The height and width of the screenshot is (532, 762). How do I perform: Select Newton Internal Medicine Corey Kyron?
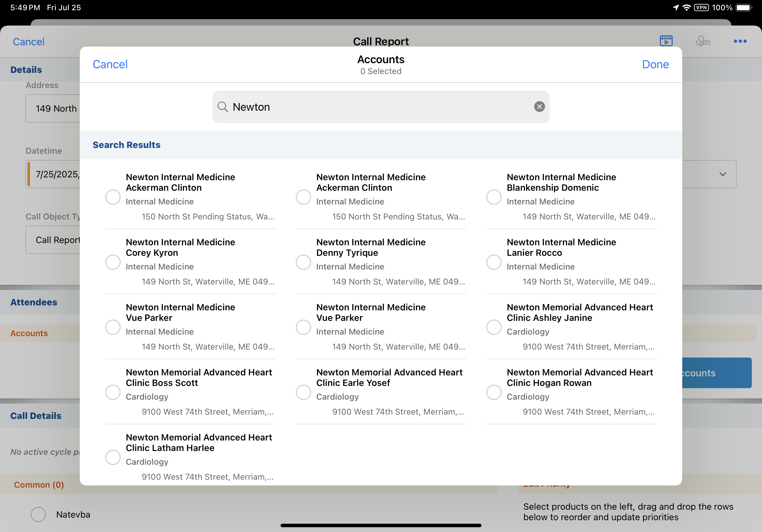113,262
